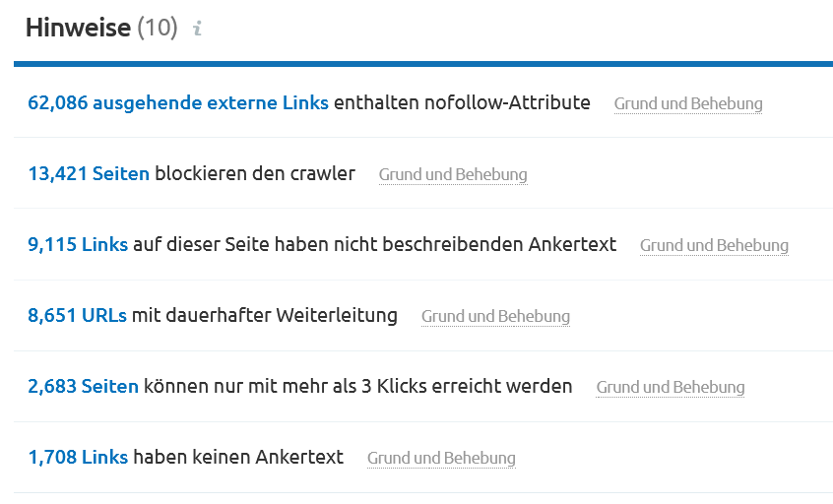Click the text 'blockieren den crawler'
This screenshot has width=833, height=504.
click(255, 174)
